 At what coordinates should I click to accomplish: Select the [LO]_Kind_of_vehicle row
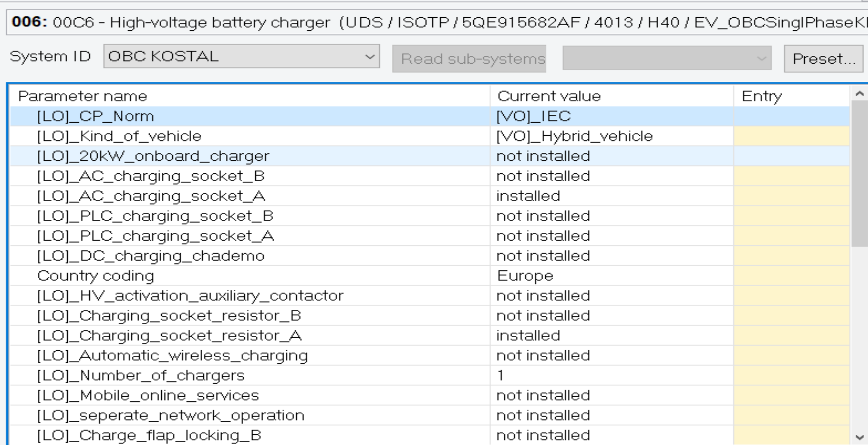point(119,136)
